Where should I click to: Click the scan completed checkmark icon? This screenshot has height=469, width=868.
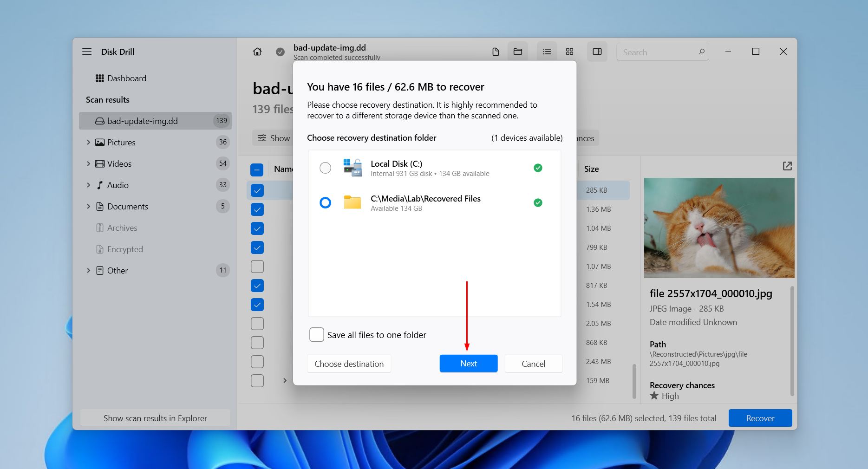pyautogui.click(x=280, y=52)
